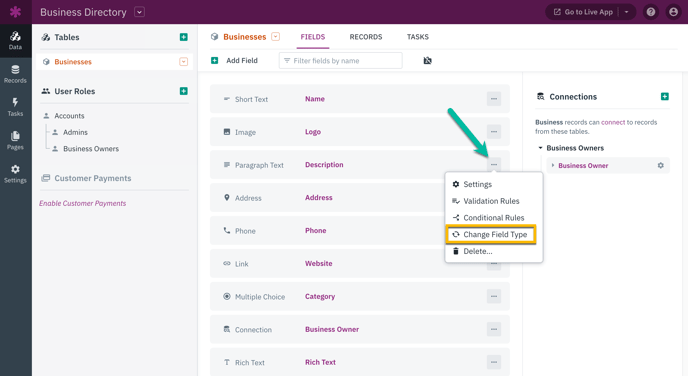Click the Enable Customer Payments link
The image size is (688, 376).
coord(82,203)
